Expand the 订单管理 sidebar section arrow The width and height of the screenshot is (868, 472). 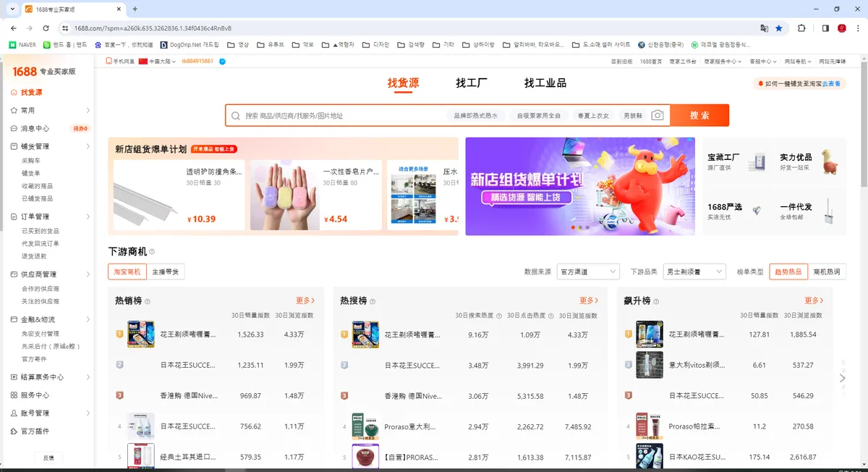[88, 216]
